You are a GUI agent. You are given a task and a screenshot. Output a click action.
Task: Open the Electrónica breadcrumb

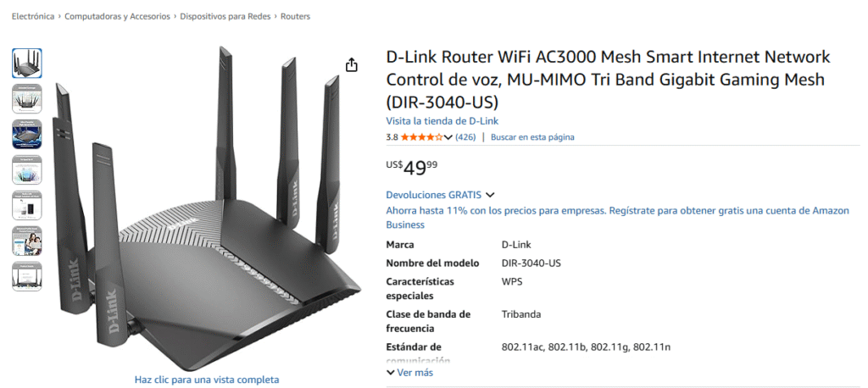[33, 16]
